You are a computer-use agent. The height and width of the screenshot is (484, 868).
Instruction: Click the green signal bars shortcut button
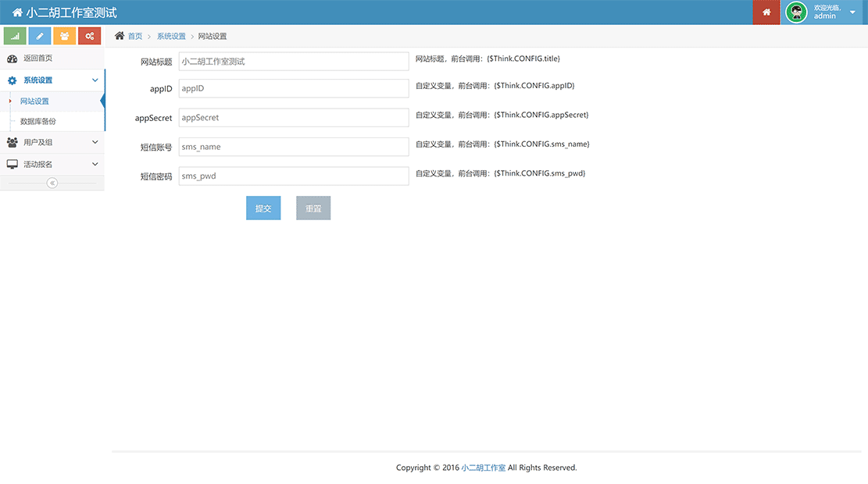click(x=15, y=36)
